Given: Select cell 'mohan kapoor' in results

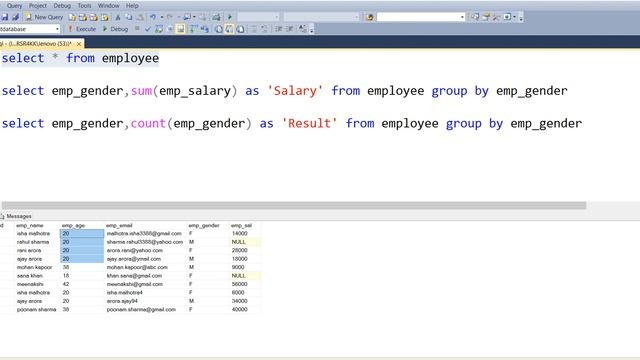Looking at the screenshot, I should coord(34,267).
